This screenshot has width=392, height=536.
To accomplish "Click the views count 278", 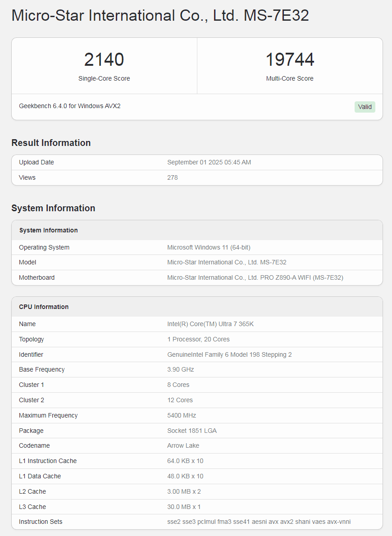I will (173, 177).
